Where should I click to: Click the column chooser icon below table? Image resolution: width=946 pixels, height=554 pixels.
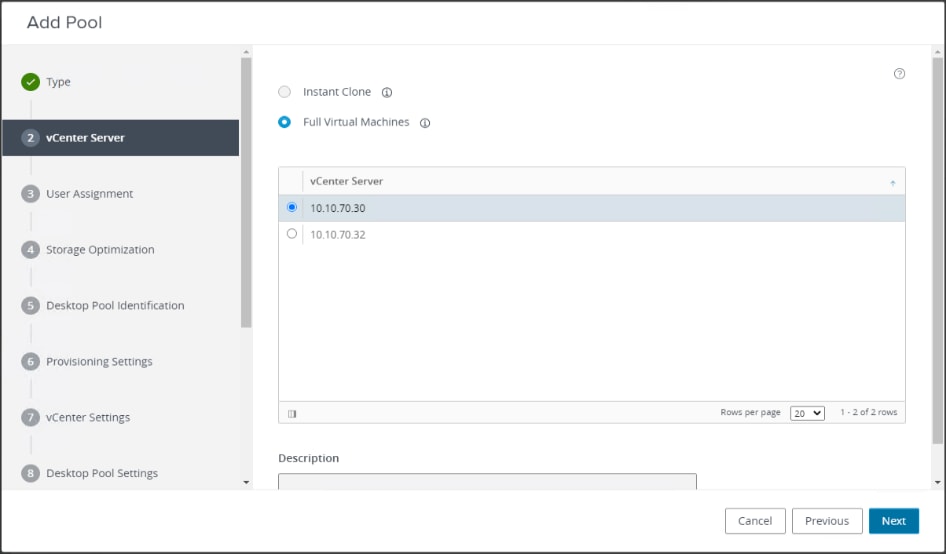292,413
